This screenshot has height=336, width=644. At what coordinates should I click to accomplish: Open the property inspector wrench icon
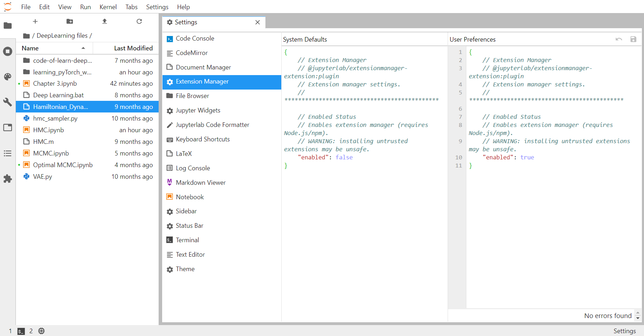7,102
